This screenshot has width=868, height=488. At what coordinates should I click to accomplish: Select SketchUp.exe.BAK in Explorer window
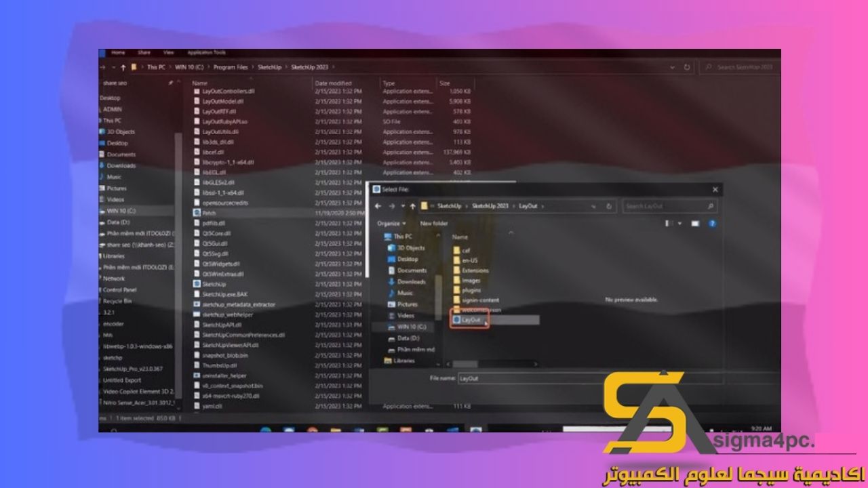pyautogui.click(x=219, y=294)
